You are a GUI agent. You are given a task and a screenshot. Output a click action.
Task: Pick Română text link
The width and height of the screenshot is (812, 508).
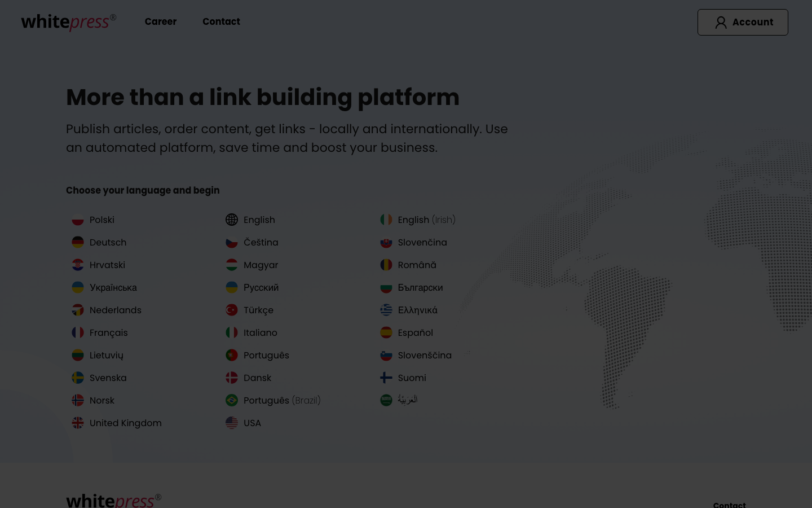pyautogui.click(x=417, y=265)
